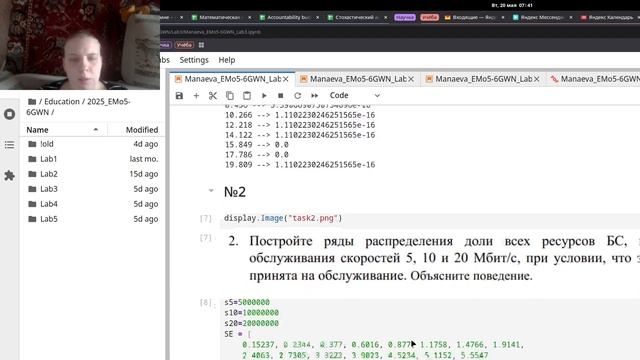Open the cell type Code dropdown
Viewport: 640px width, 360px height.
tap(354, 96)
